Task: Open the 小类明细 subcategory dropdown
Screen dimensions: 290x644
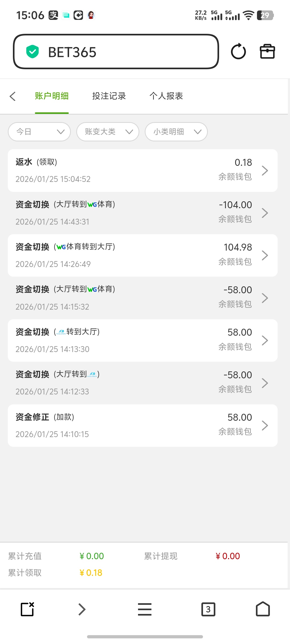Action: [x=176, y=132]
